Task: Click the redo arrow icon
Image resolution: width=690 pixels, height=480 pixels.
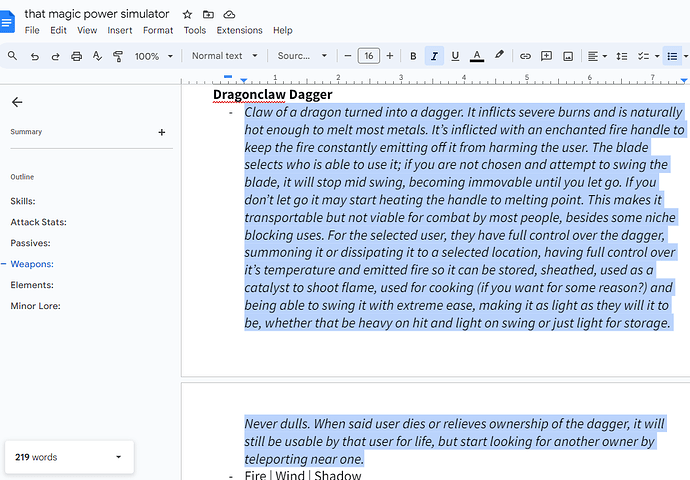Action: click(55, 56)
